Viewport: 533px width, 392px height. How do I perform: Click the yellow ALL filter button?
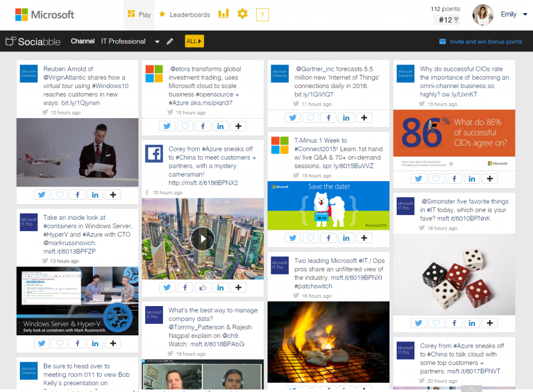[194, 41]
